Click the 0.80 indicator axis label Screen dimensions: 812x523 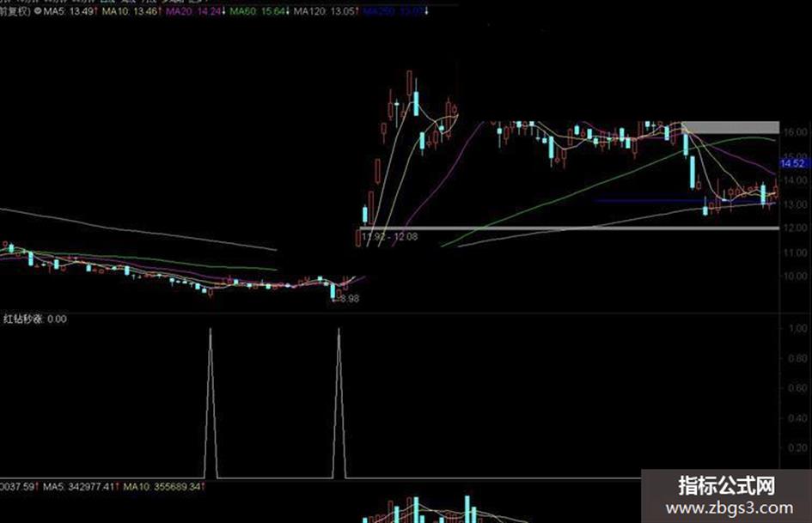797,358
